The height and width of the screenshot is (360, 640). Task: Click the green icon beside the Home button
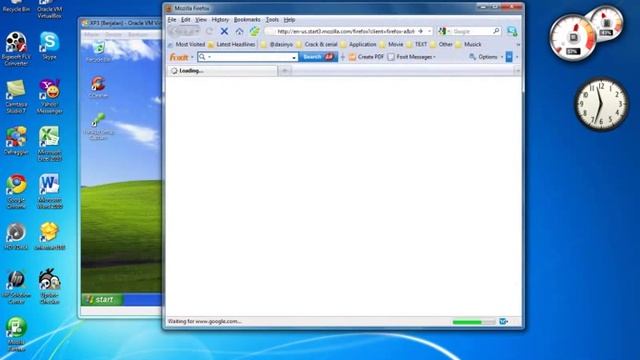[x=254, y=31]
